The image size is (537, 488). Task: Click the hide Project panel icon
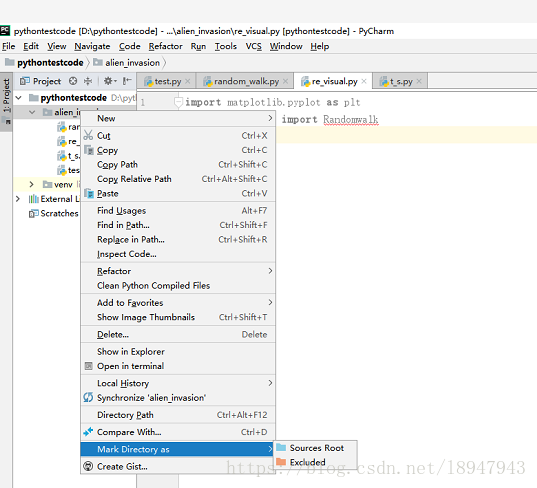[x=127, y=81]
